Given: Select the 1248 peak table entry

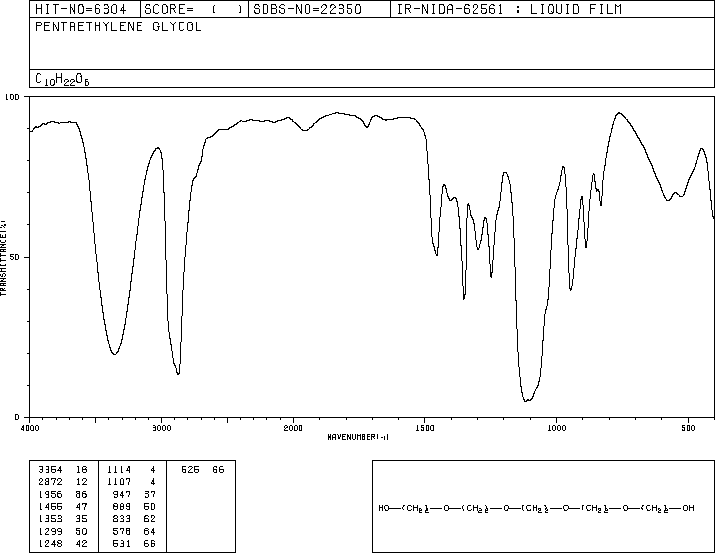Looking at the screenshot, I should [x=63, y=544].
